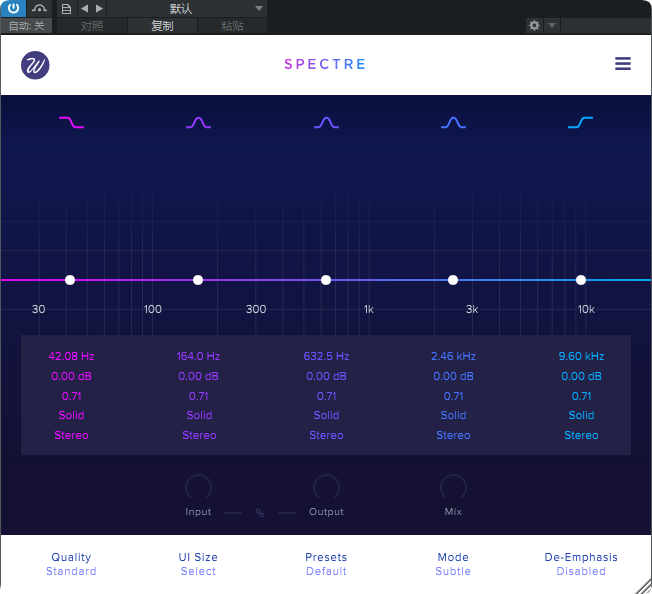Click the Input knob
The image size is (652, 594).
click(198, 487)
